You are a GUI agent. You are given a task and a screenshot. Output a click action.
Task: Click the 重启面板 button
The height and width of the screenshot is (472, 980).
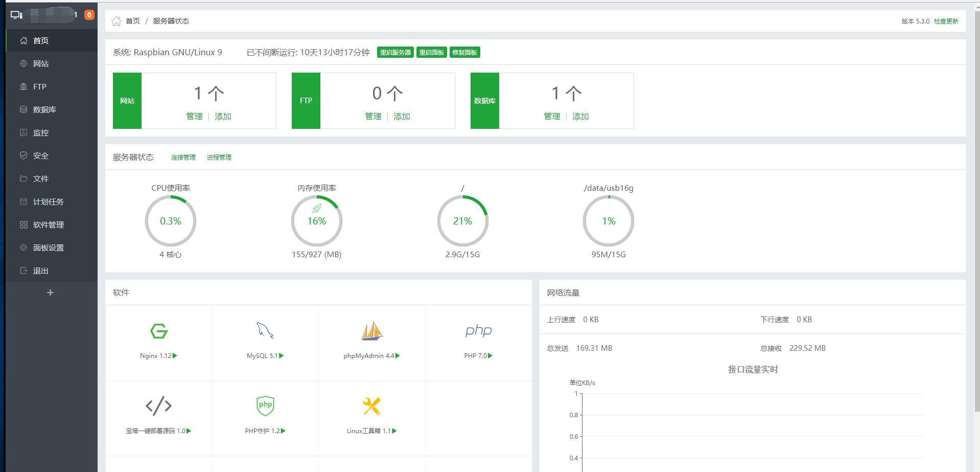[432, 52]
